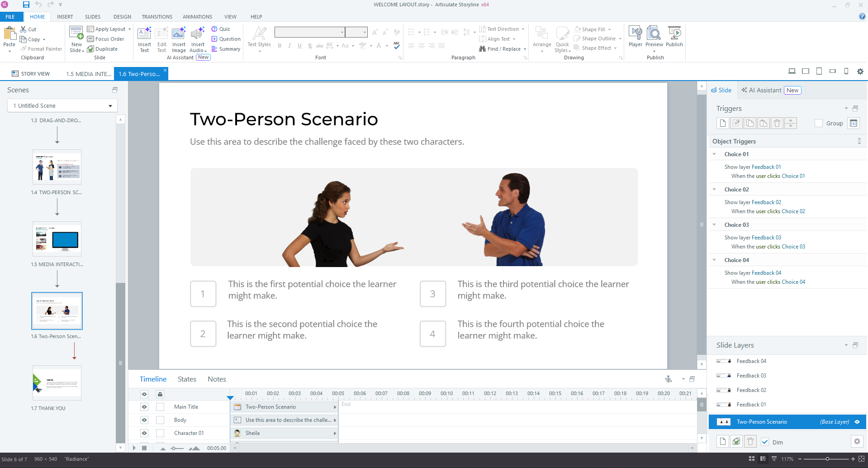Screen dimensions: 868x468
Task: Click the zoom slider handle in status bar
Action: tap(827, 459)
